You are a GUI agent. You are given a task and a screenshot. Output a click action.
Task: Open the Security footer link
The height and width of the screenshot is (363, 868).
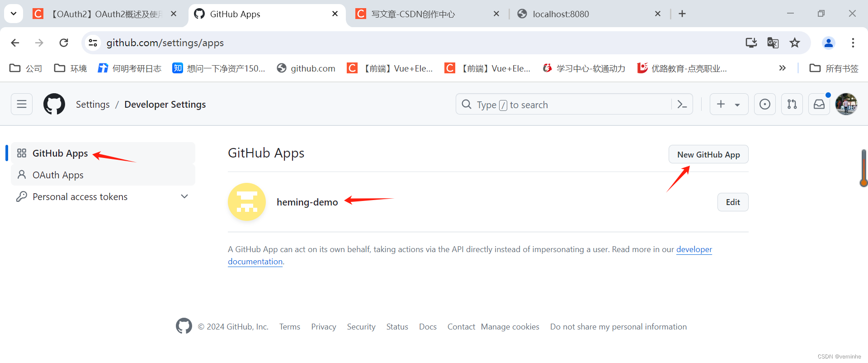361,327
